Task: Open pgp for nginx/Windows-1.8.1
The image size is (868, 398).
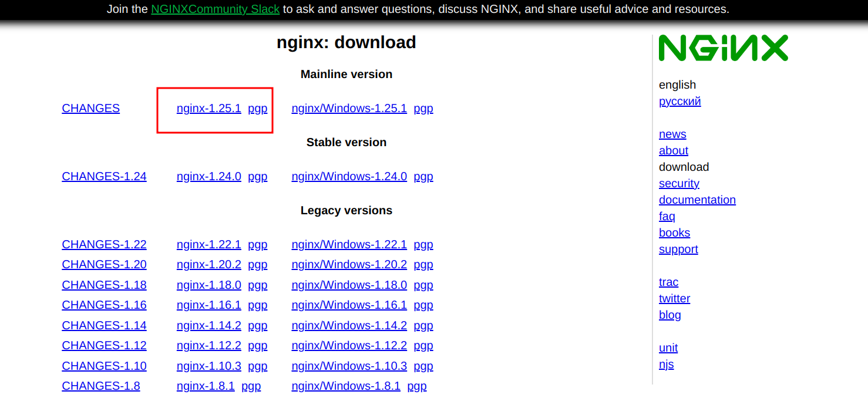Action: click(417, 386)
